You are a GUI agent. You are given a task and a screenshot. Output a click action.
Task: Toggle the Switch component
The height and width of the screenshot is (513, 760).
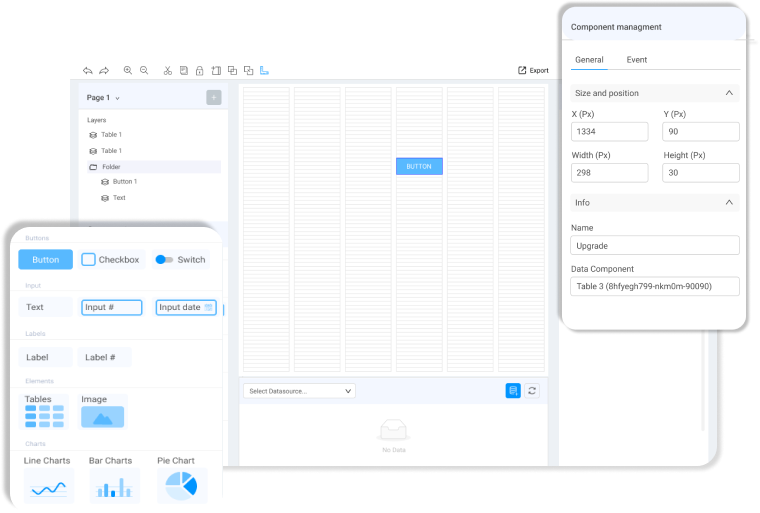pos(165,260)
